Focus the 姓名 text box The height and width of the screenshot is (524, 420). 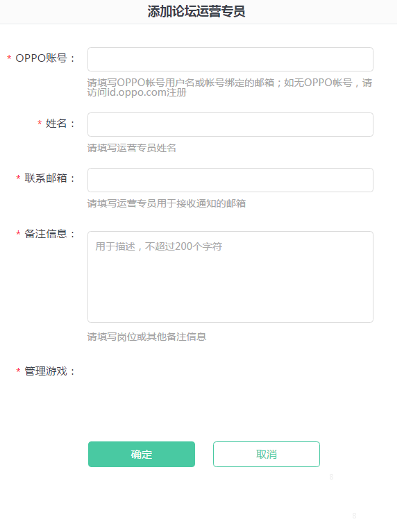230,124
